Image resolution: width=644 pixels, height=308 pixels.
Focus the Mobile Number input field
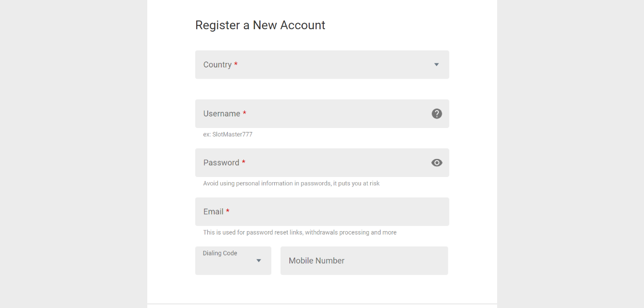click(364, 261)
